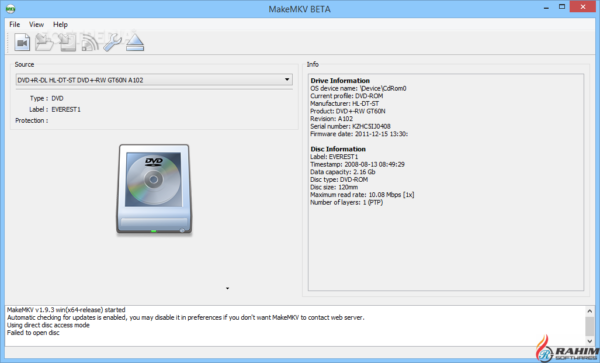Open Preferences via the wrench icon
Viewport: 600px width, 363px height.
[x=112, y=42]
